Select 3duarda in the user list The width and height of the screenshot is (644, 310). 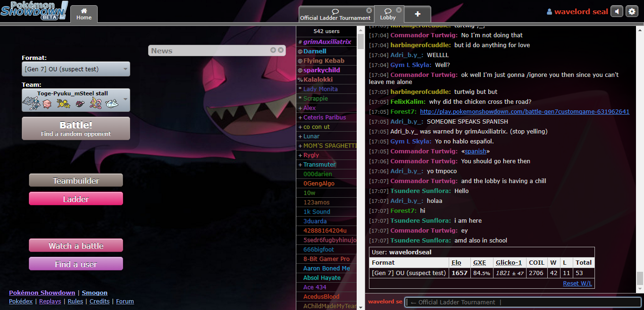pyautogui.click(x=326, y=221)
